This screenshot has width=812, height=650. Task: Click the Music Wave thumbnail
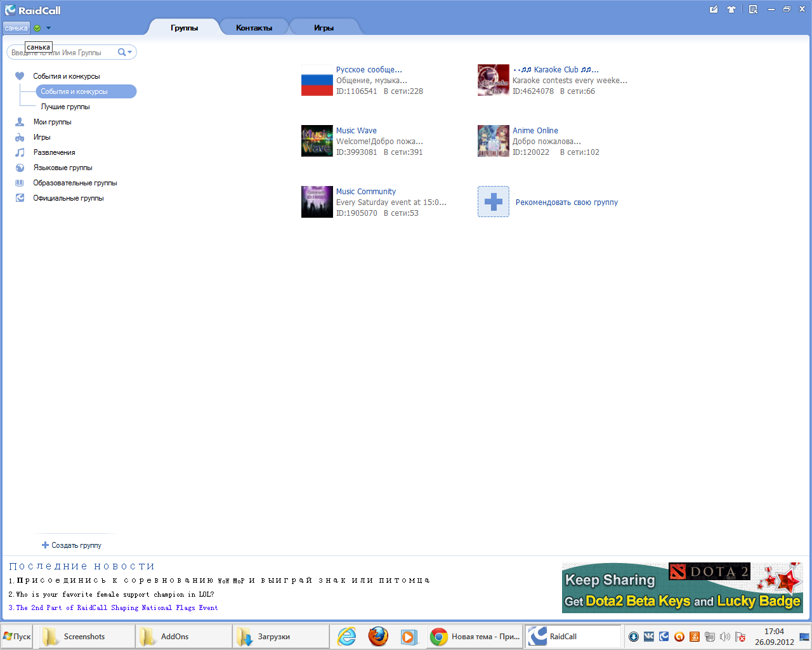[317, 141]
